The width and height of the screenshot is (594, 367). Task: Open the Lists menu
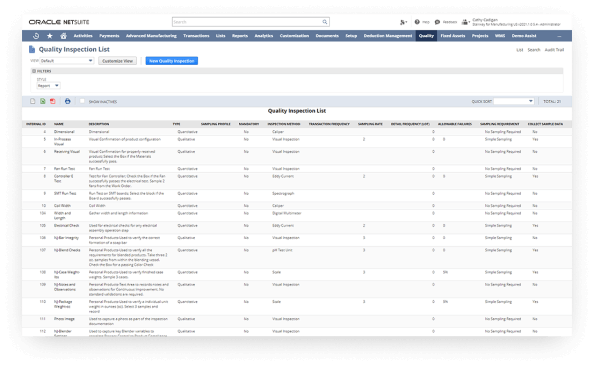pos(220,36)
